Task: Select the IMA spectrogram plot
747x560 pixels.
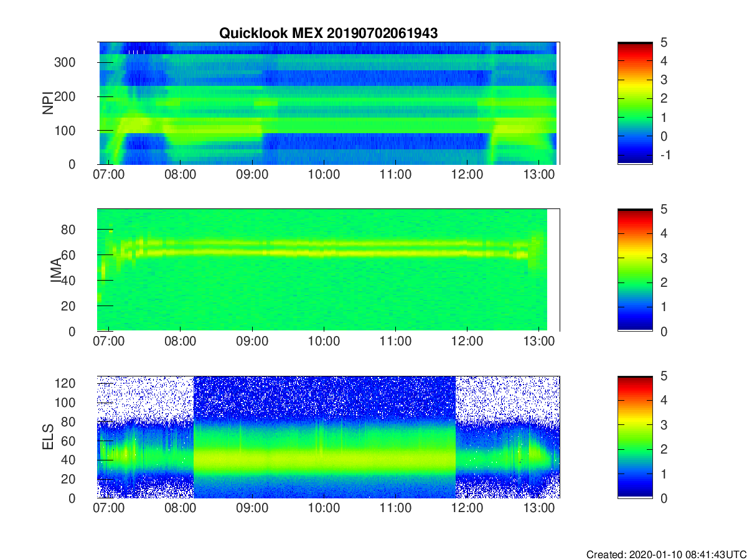Action: (x=329, y=270)
